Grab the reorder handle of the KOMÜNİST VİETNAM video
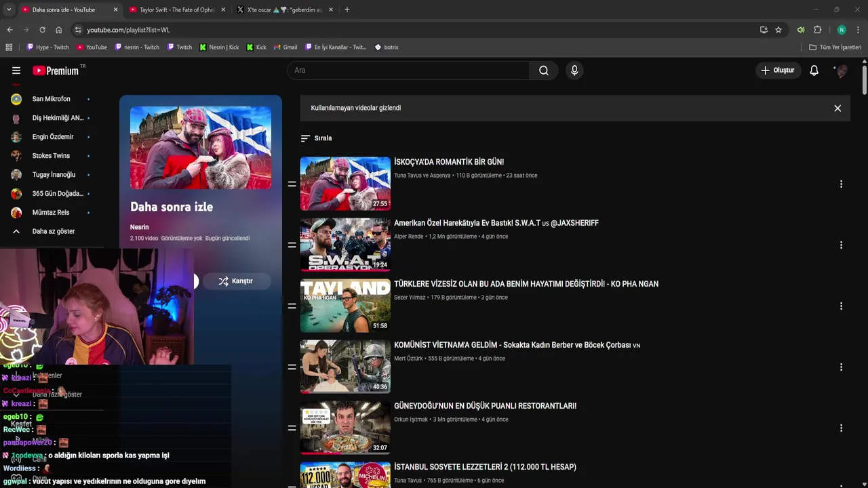Viewport: 868px width, 488px height. pyautogui.click(x=292, y=367)
